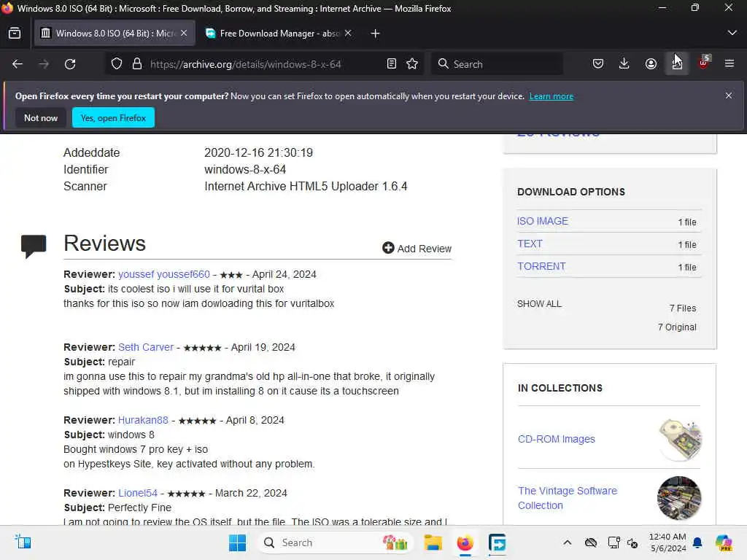The image size is (747, 560).
Task: Dismiss the Open Firefox notification bar
Action: (729, 96)
